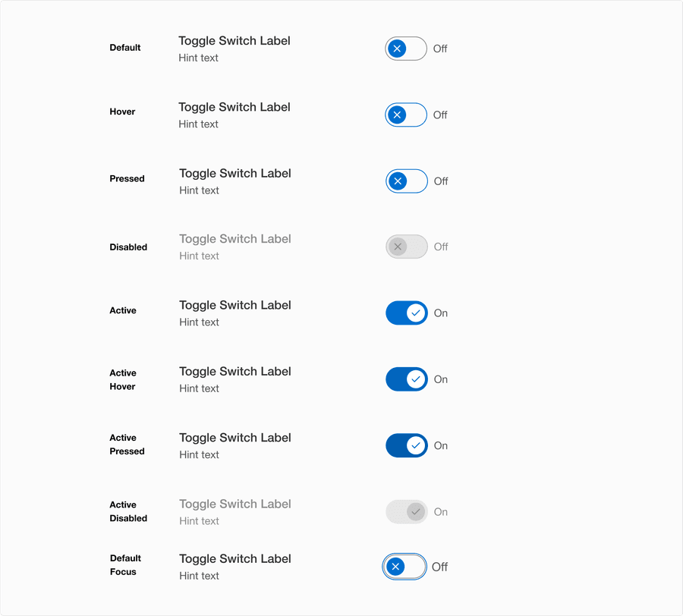Click the checkmark icon in the Active Pressed switch
Viewport: 683px width, 616px height.
point(415,445)
